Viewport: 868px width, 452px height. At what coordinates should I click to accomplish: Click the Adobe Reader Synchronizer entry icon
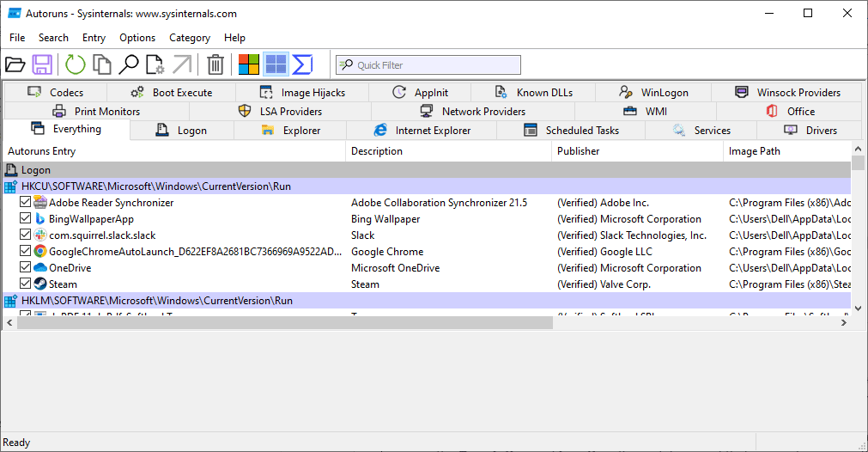coord(39,202)
